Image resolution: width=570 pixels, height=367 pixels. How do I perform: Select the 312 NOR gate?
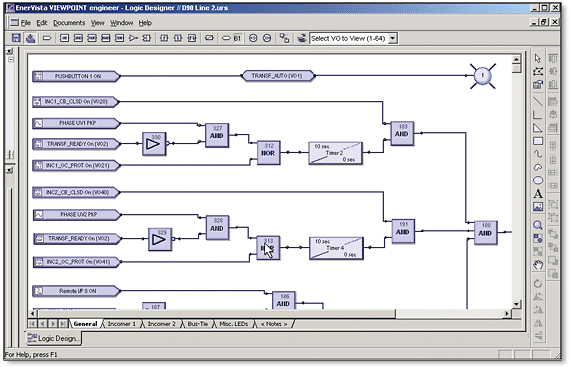coord(268,153)
